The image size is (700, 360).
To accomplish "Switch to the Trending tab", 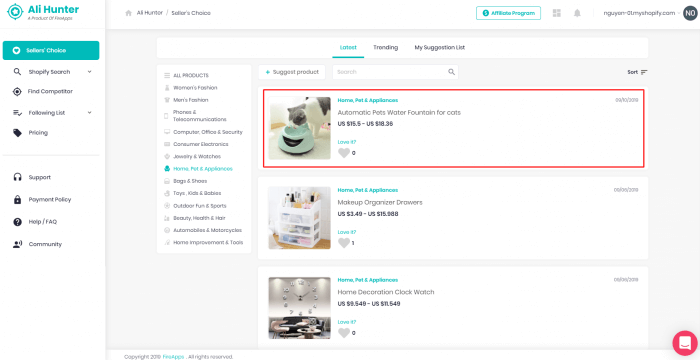I will (x=385, y=47).
